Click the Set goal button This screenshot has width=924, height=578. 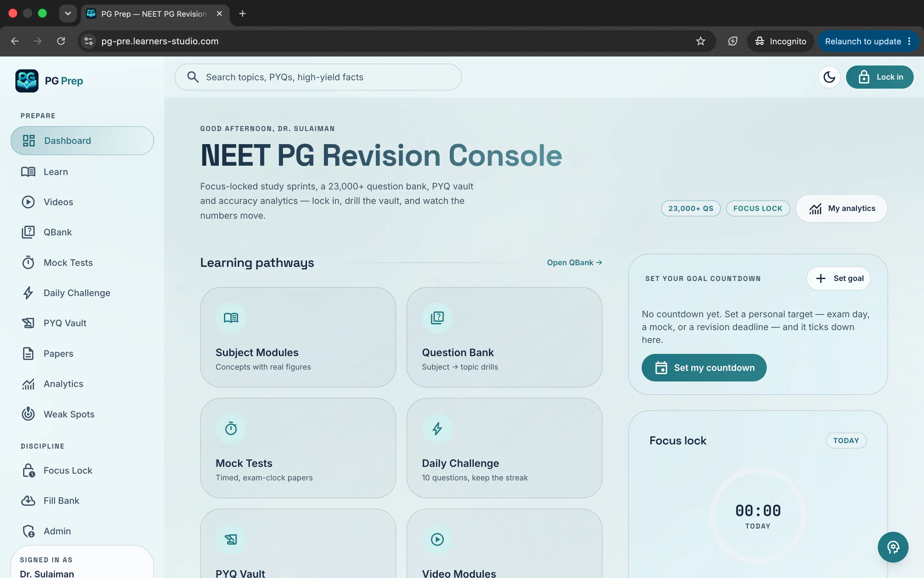(838, 278)
